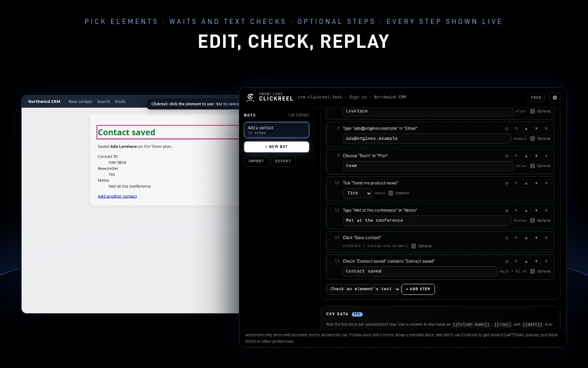Image resolution: width=588 pixels, height=368 pixels.
Task: Delete step 12 Save contact
Action: 546,238
